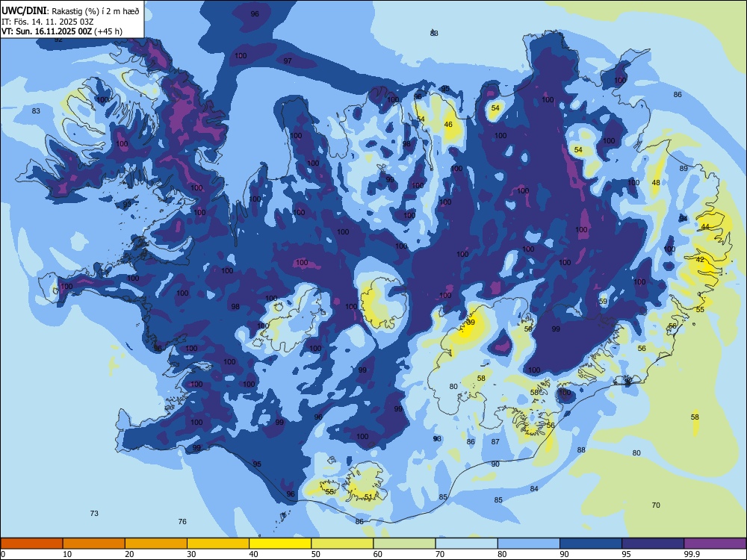
Task: Click the humidity value 39 on the map
Action: pos(471,323)
